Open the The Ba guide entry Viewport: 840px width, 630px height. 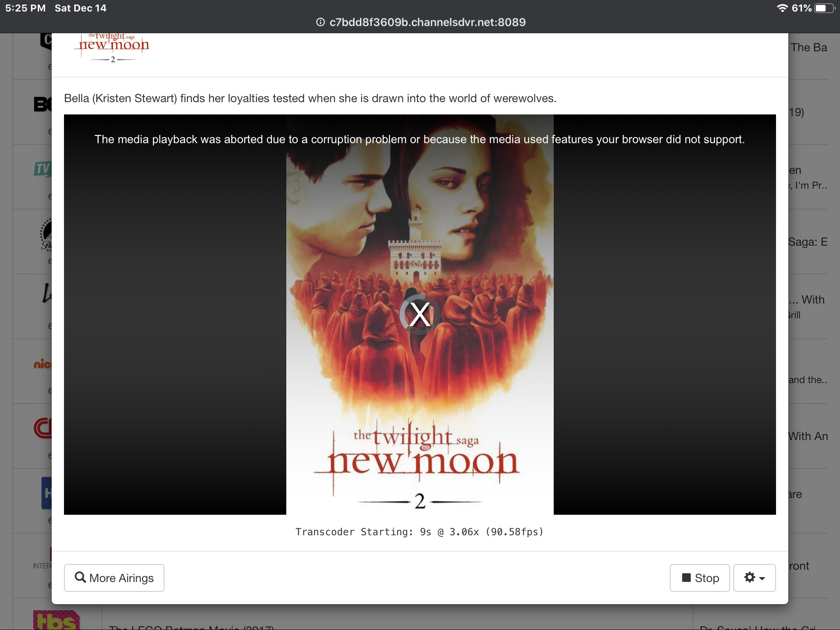pyautogui.click(x=808, y=48)
